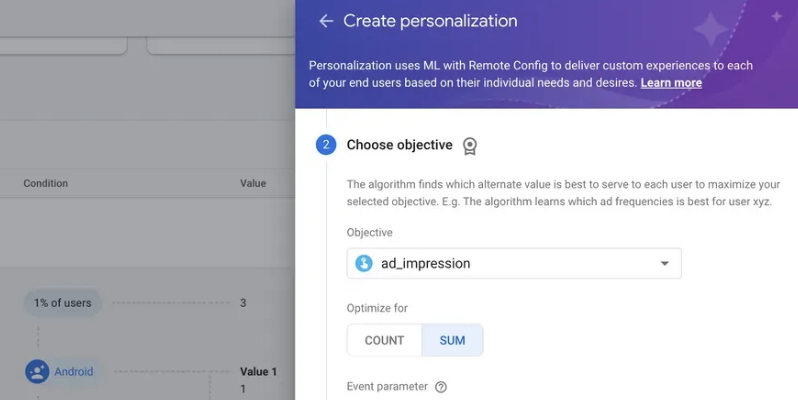Open the Event parameter help icon
This screenshot has width=798, height=400.
point(441,387)
